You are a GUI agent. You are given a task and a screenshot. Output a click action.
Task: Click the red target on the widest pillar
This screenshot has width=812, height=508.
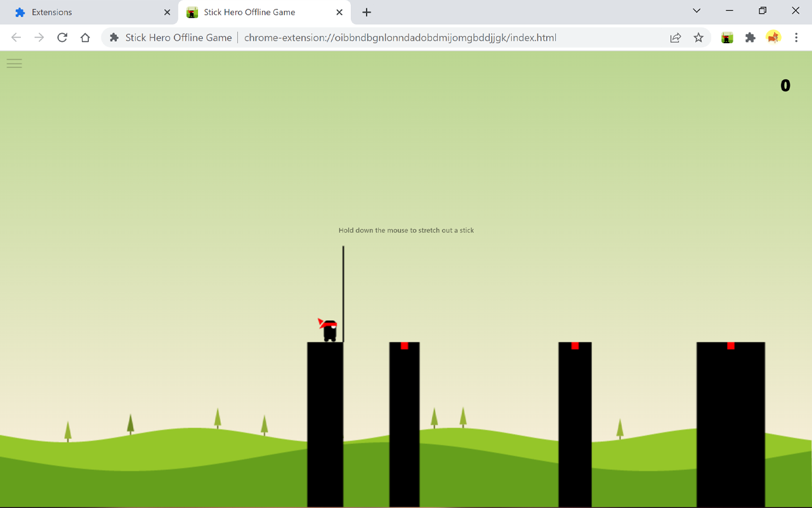(731, 346)
